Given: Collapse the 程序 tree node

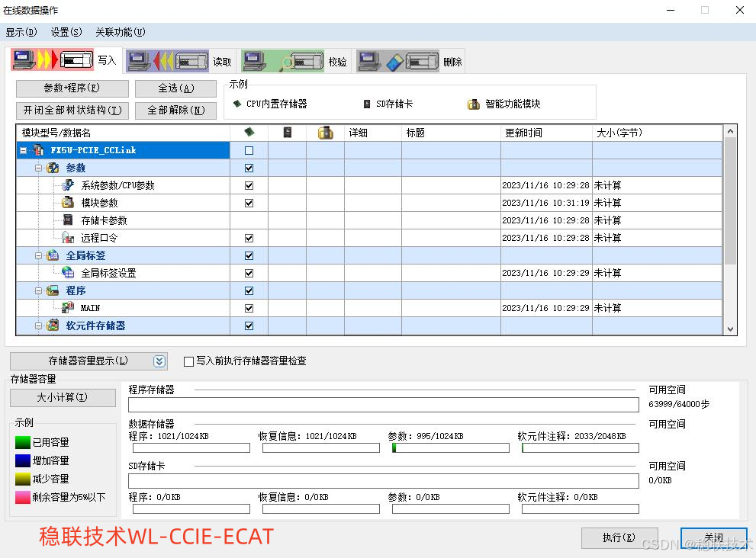Looking at the screenshot, I should (x=39, y=291).
